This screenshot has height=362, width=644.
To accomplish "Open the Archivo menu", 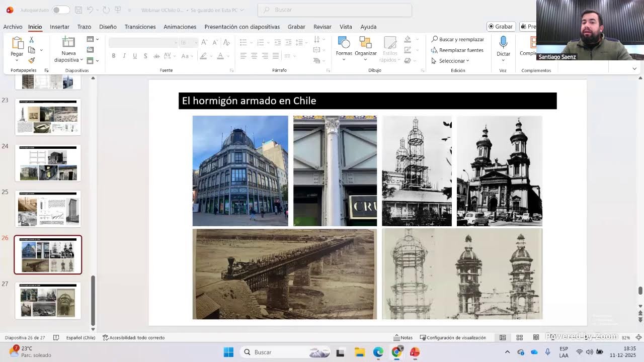I will pos(13,27).
